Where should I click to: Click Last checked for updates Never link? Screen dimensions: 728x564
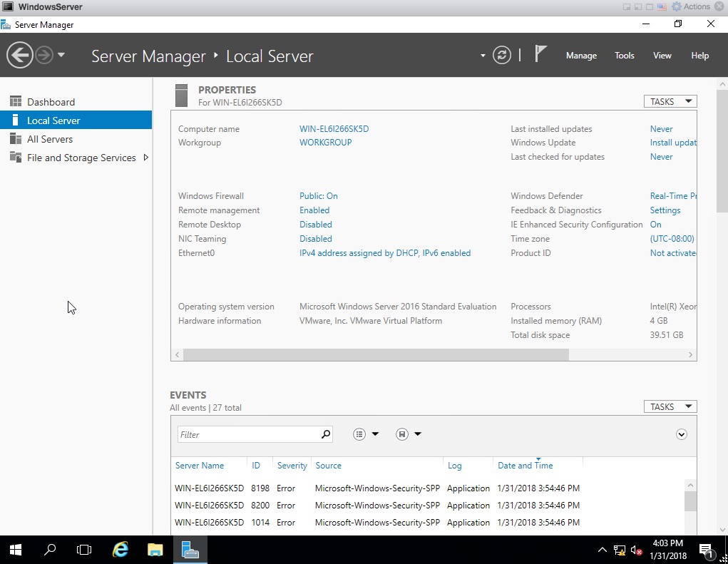(x=661, y=157)
